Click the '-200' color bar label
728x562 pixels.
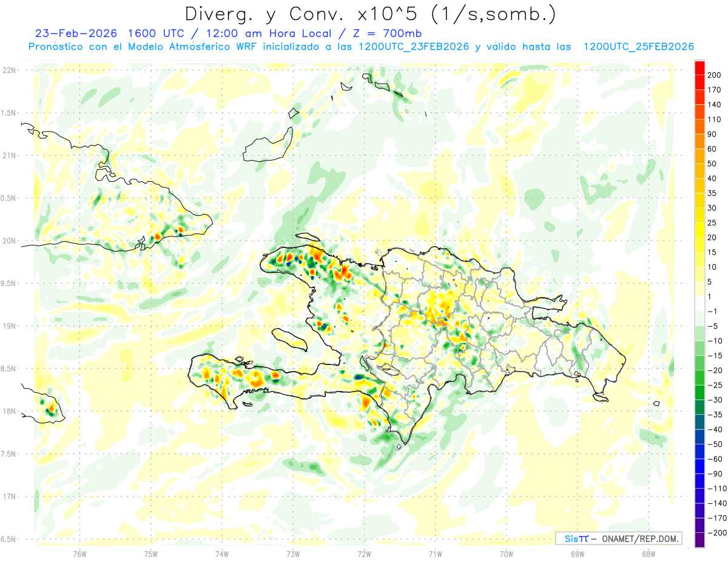point(718,533)
